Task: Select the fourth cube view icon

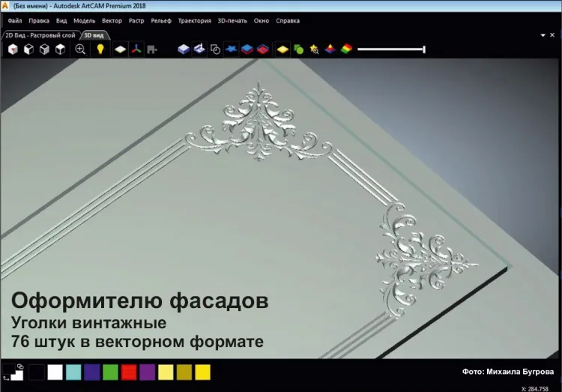Action: [60, 49]
